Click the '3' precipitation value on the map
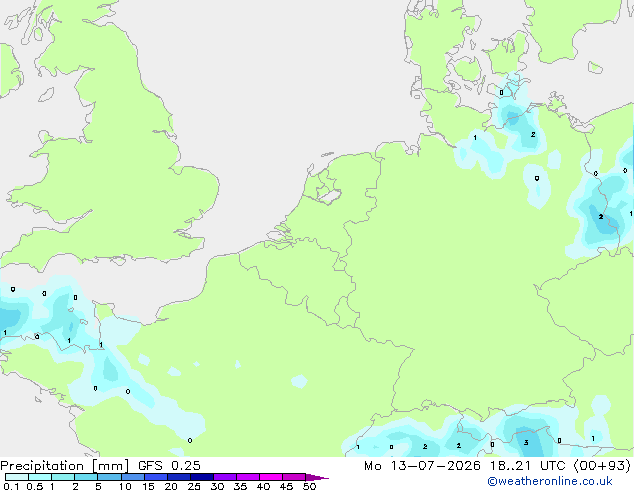 (526, 443)
